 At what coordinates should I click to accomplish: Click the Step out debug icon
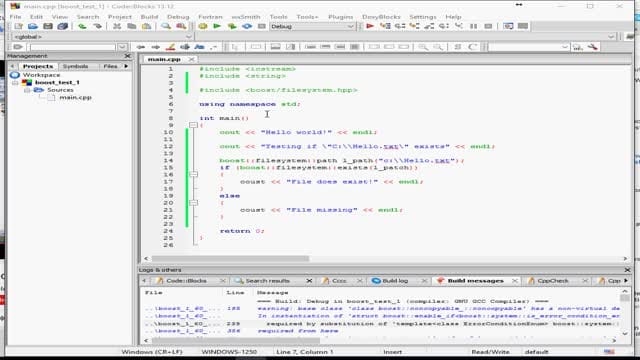click(x=429, y=26)
